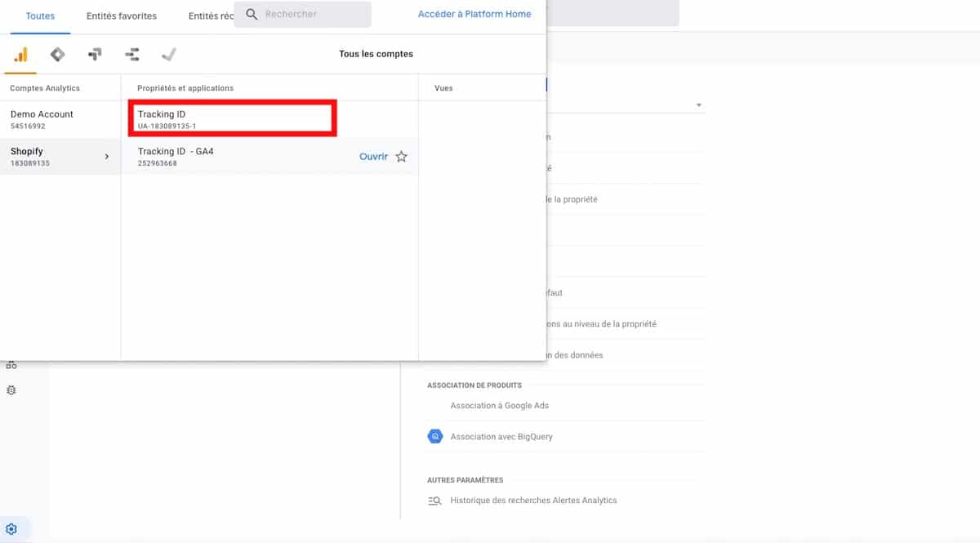Click inside the Rechercher search field
This screenshot has width=980, height=543.
click(x=310, y=15)
